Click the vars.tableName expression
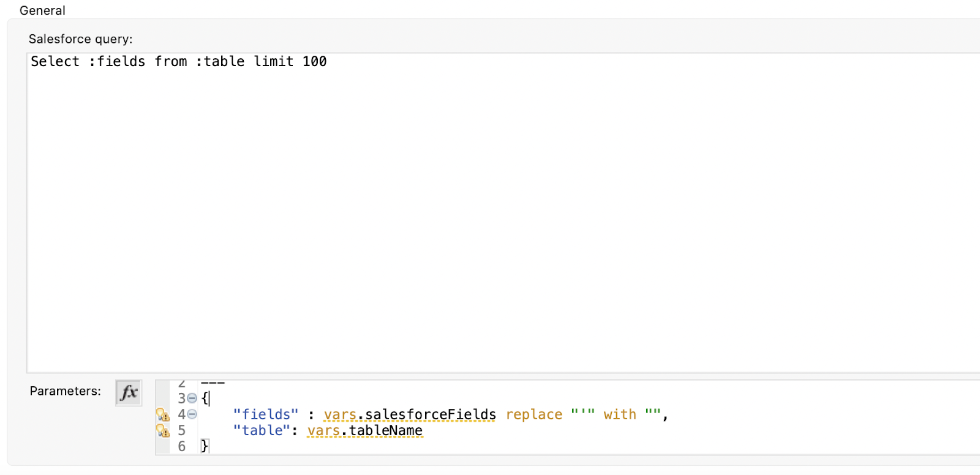 click(364, 430)
